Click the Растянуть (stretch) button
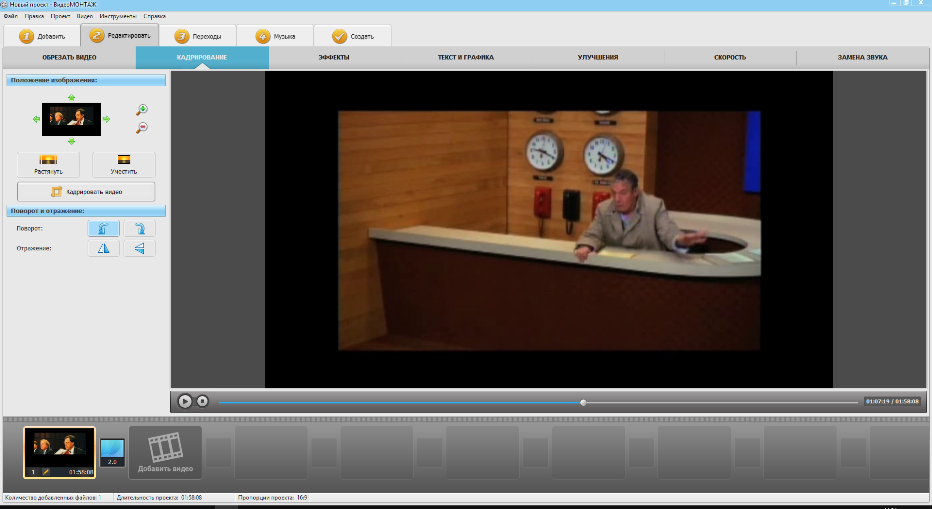This screenshot has width=932, height=509. 48,164
